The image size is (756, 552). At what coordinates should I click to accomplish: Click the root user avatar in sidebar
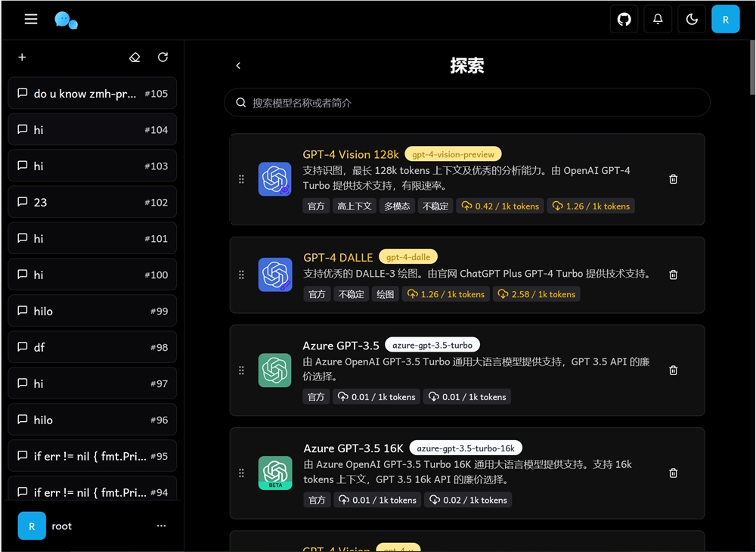[x=32, y=526]
